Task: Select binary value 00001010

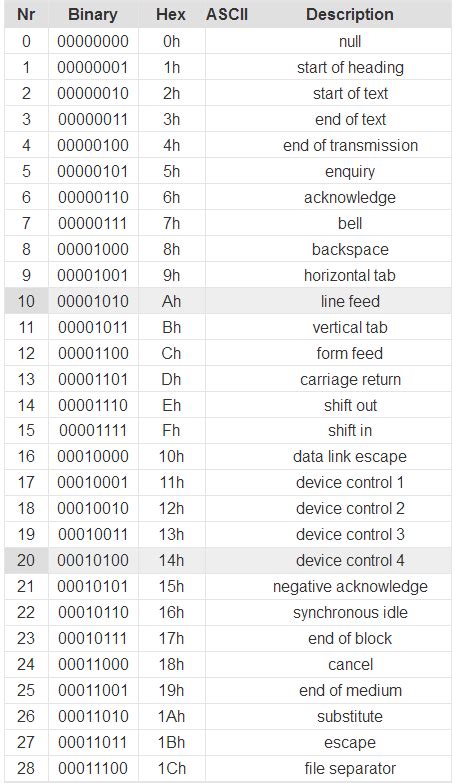Action: tap(93, 301)
